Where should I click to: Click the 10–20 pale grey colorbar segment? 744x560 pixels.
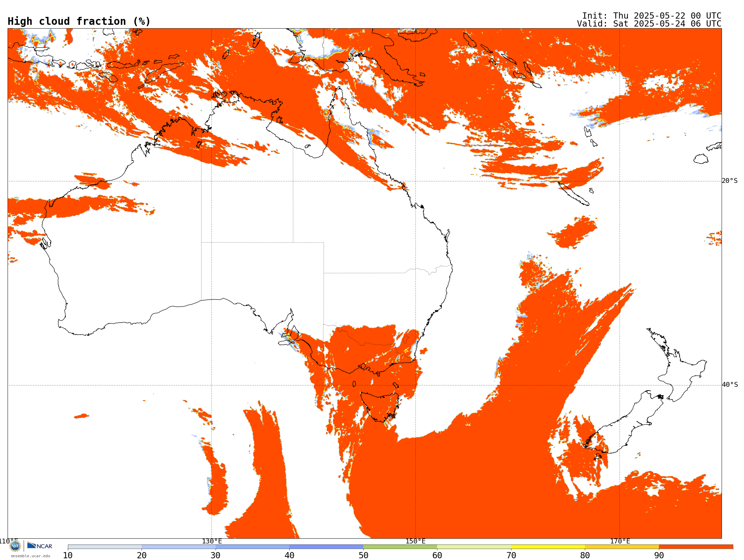coord(105,547)
